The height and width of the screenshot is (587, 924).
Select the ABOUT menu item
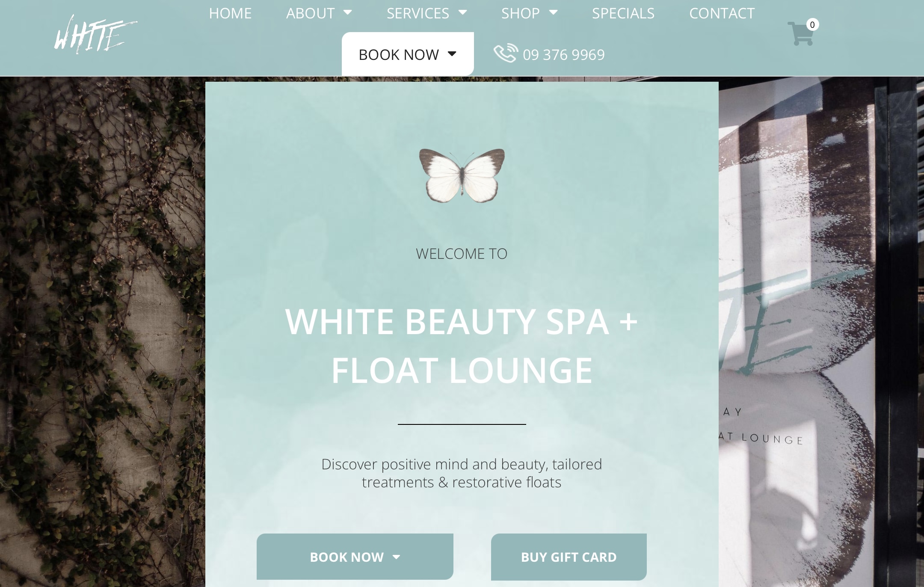[310, 13]
